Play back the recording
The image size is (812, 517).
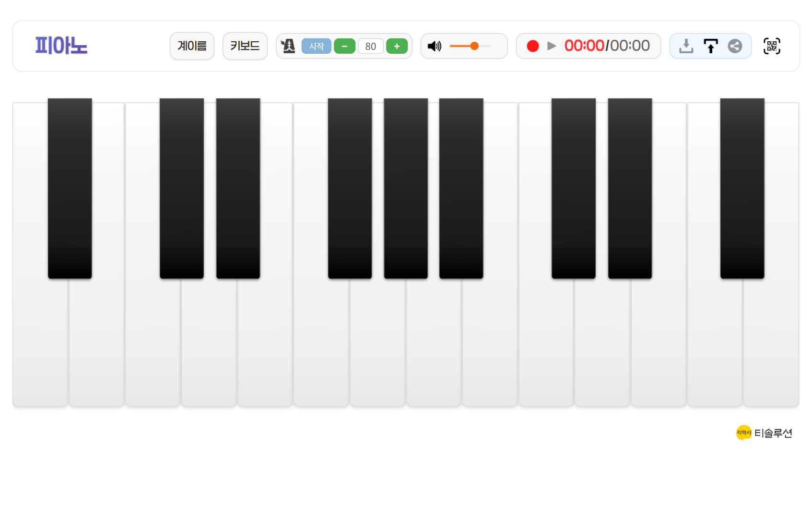pyautogui.click(x=552, y=46)
